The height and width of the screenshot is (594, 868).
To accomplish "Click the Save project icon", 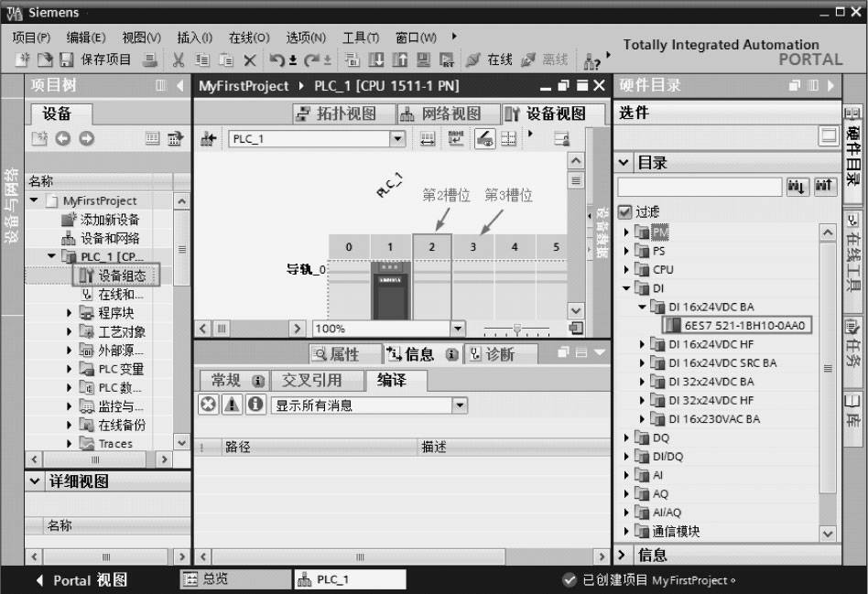I will [x=67, y=59].
